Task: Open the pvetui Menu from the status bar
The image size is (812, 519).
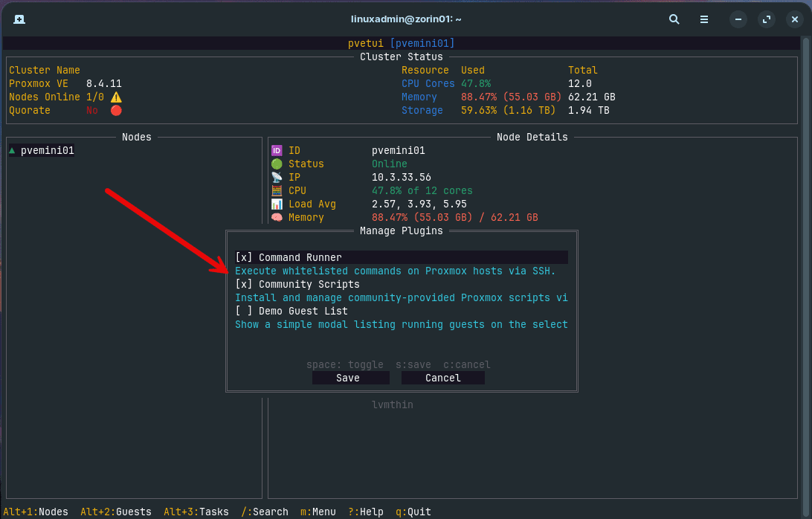Action: point(318,512)
